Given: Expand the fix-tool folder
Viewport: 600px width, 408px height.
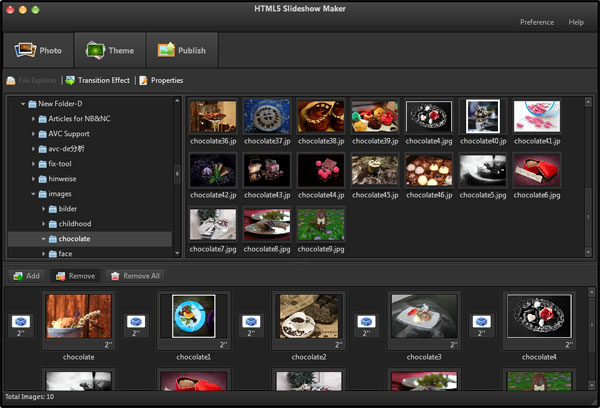Looking at the screenshot, I should point(33,164).
